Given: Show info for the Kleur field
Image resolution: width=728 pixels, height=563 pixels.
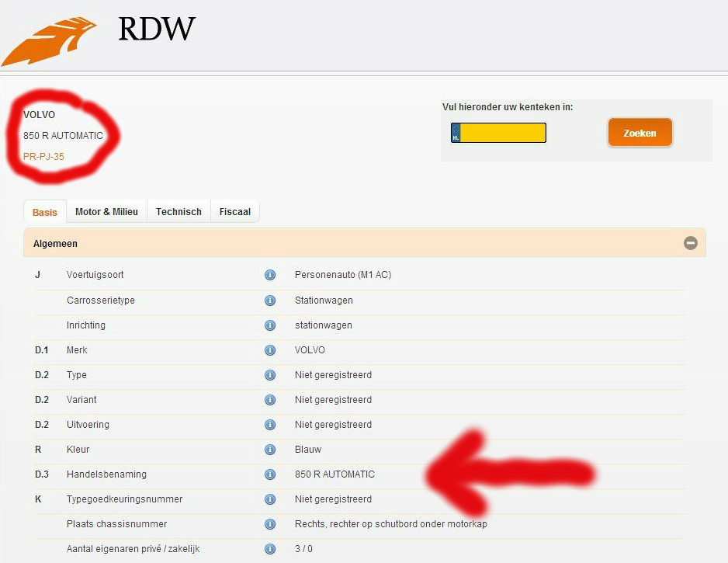Looking at the screenshot, I should (x=270, y=450).
